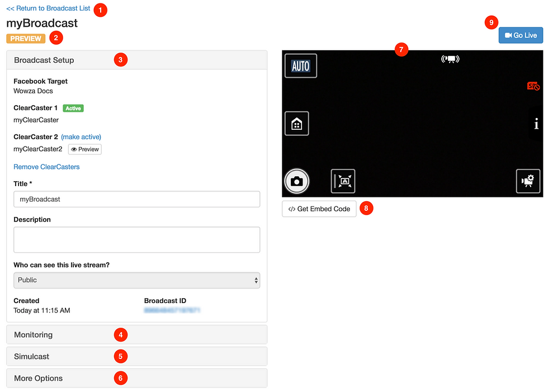Click the Get Embed Code button

(x=319, y=209)
